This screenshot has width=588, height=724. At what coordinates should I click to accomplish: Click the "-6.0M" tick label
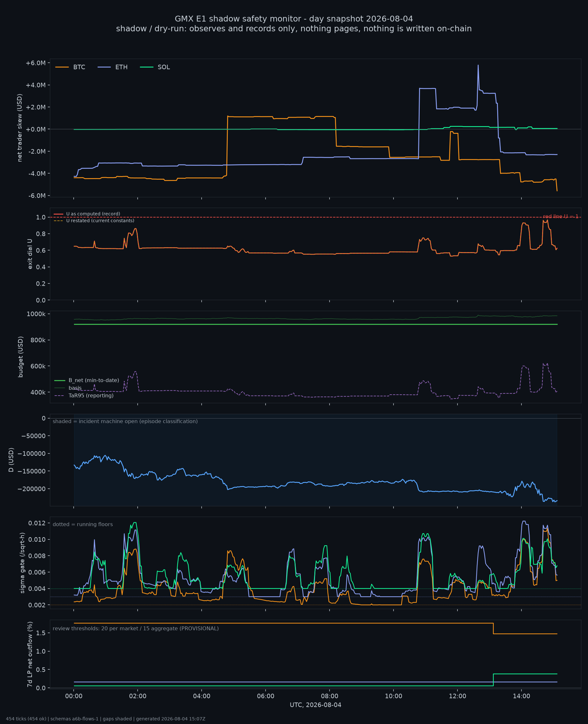[36, 196]
